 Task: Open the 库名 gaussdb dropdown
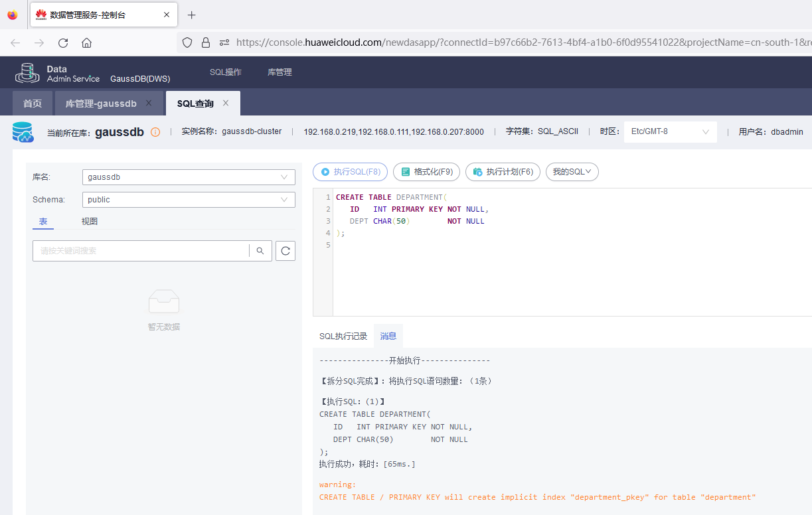pyautogui.click(x=189, y=177)
